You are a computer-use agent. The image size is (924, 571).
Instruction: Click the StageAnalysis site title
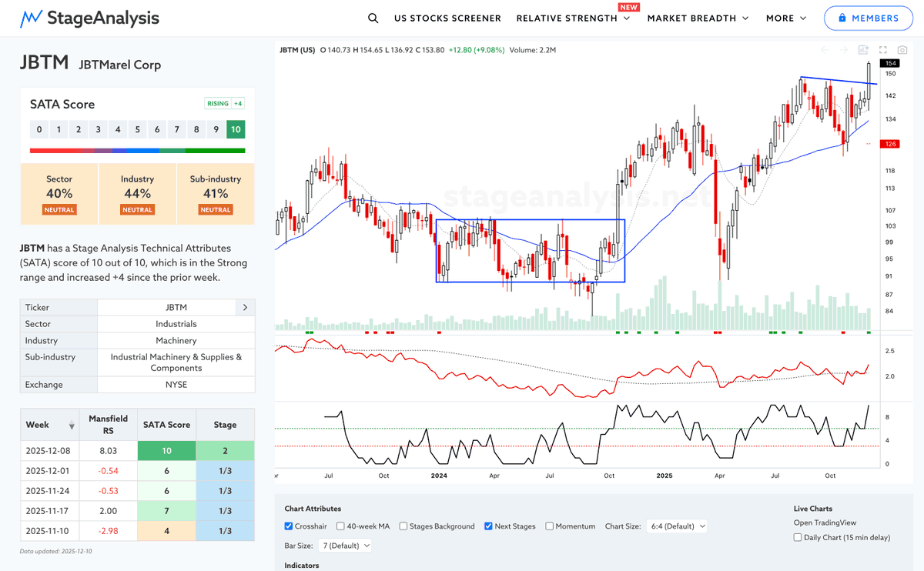point(103,18)
